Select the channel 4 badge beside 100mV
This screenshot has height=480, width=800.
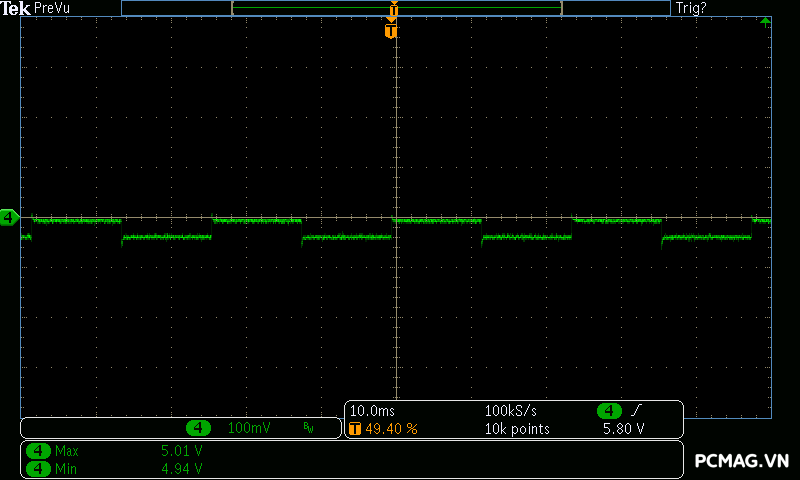198,428
